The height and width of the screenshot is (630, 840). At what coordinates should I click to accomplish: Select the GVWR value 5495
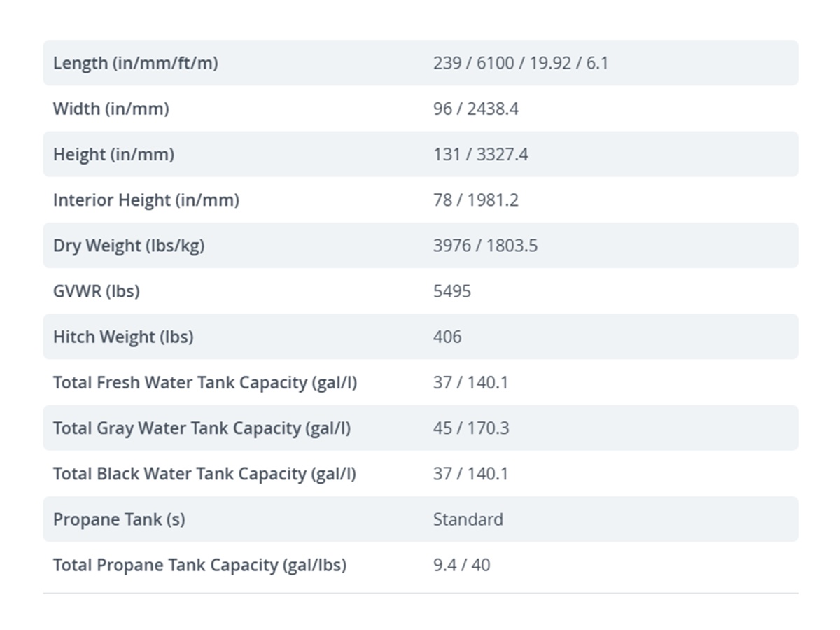click(452, 291)
